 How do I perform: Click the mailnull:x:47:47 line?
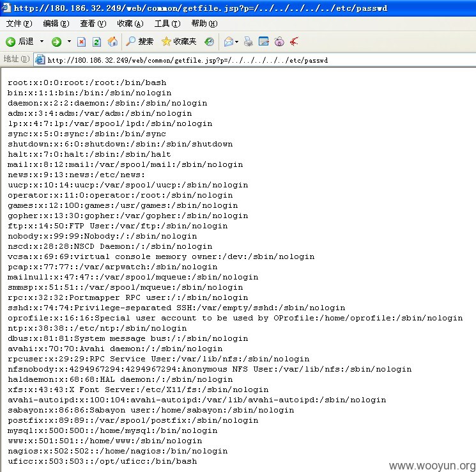(133, 277)
